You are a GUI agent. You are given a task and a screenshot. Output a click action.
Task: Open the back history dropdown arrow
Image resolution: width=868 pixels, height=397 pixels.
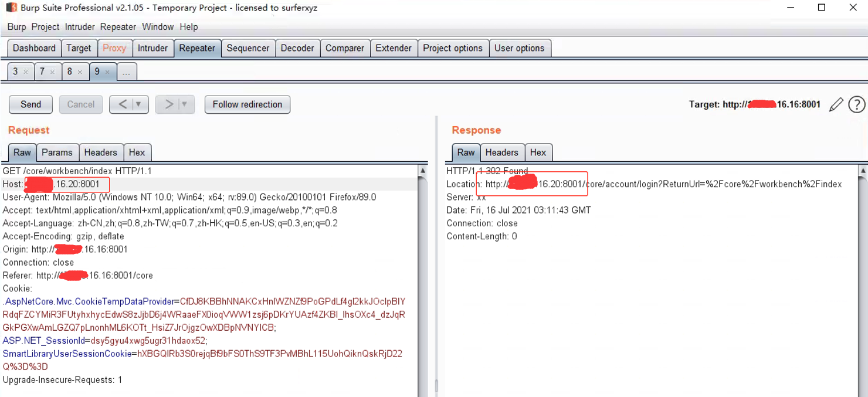pyautogui.click(x=139, y=104)
